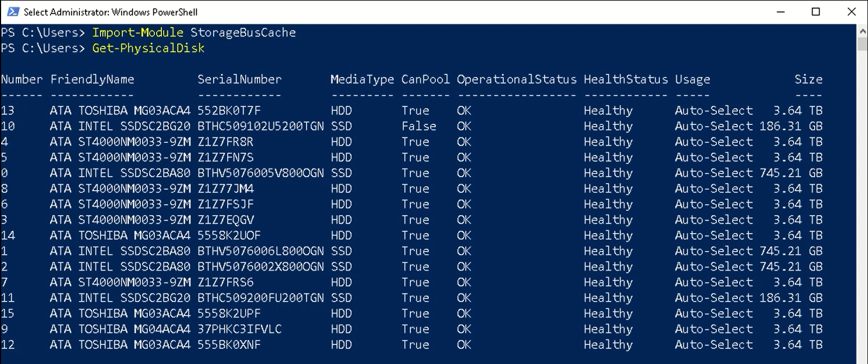Screen dimensions: 868x364
Task: Click the MediaType column header
Action: (x=362, y=80)
